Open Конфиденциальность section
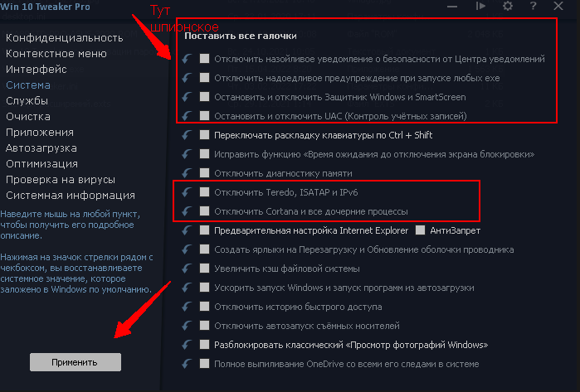This screenshot has height=392, width=580. click(x=65, y=38)
